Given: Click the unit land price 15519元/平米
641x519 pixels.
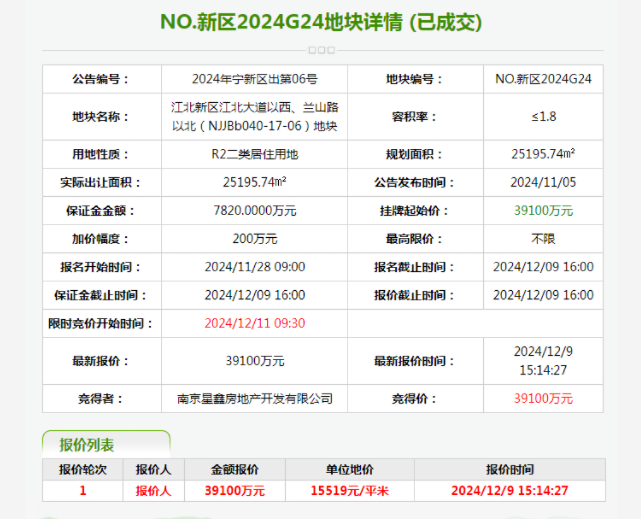Looking at the screenshot, I should click(352, 490).
